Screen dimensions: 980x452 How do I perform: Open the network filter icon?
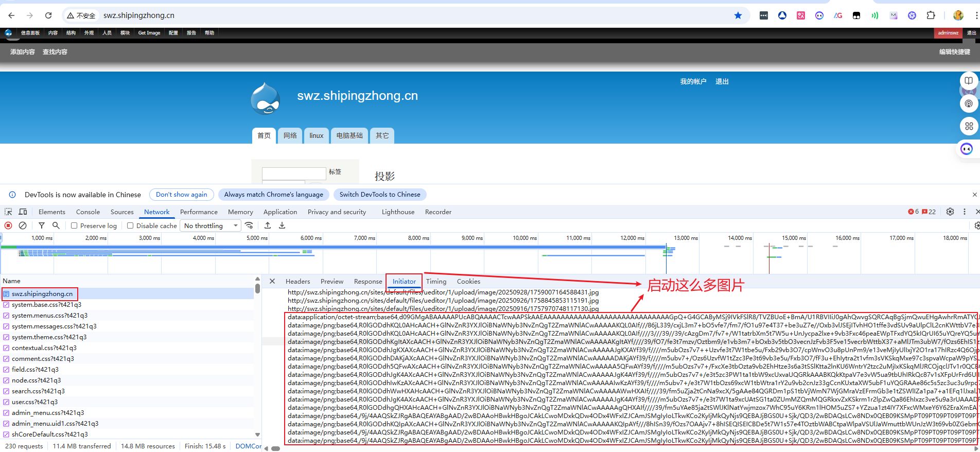(42, 225)
